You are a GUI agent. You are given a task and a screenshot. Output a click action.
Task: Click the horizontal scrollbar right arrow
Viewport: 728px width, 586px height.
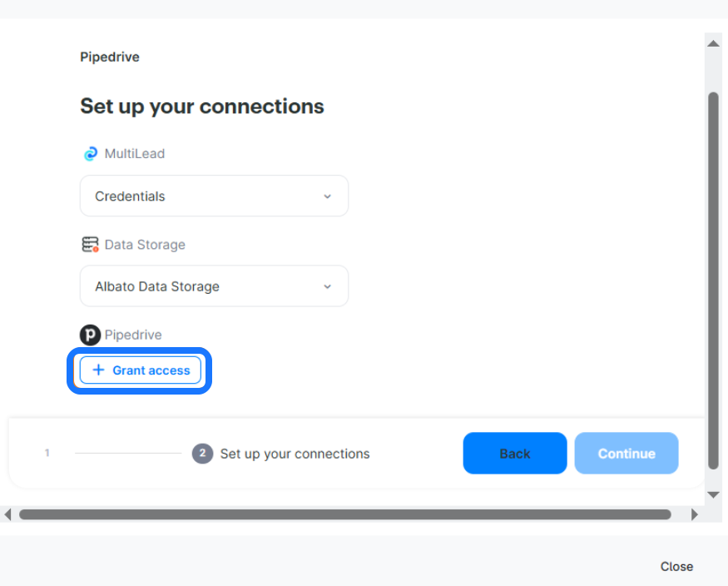(x=695, y=514)
